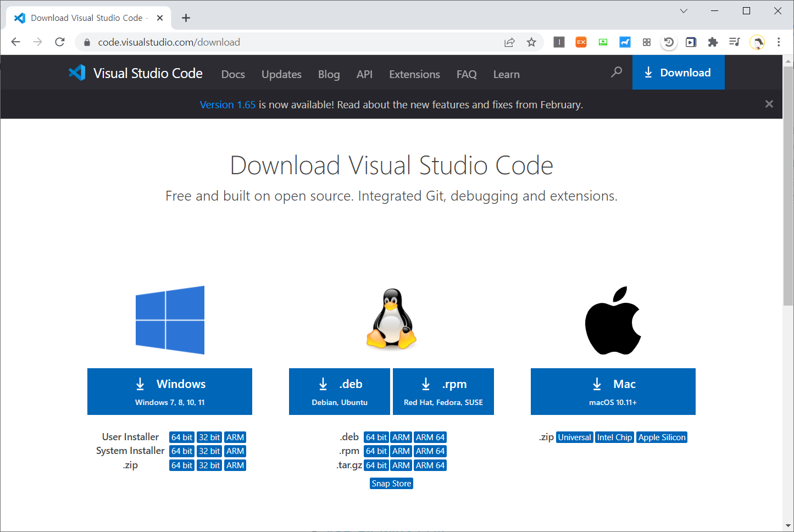The width and height of the screenshot is (794, 532).
Task: Click the media player extension icon
Action: tap(691, 42)
